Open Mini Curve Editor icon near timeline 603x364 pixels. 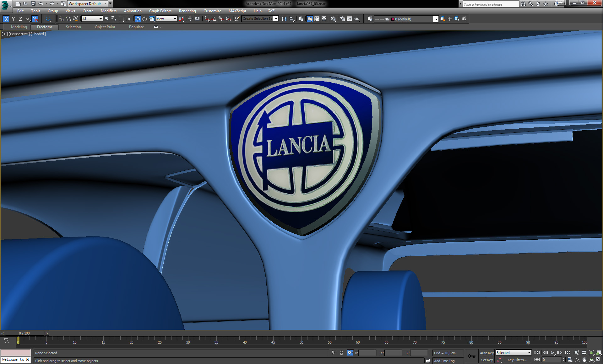6,340
